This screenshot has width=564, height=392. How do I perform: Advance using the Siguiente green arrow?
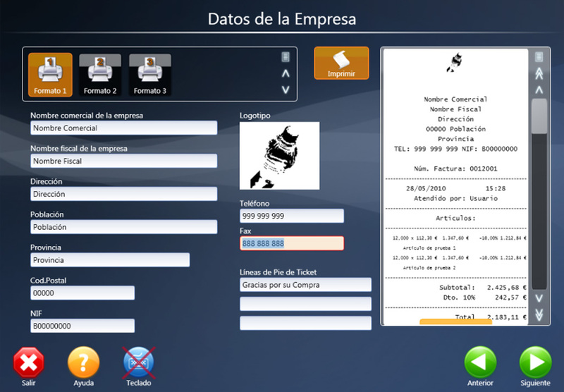click(x=535, y=363)
